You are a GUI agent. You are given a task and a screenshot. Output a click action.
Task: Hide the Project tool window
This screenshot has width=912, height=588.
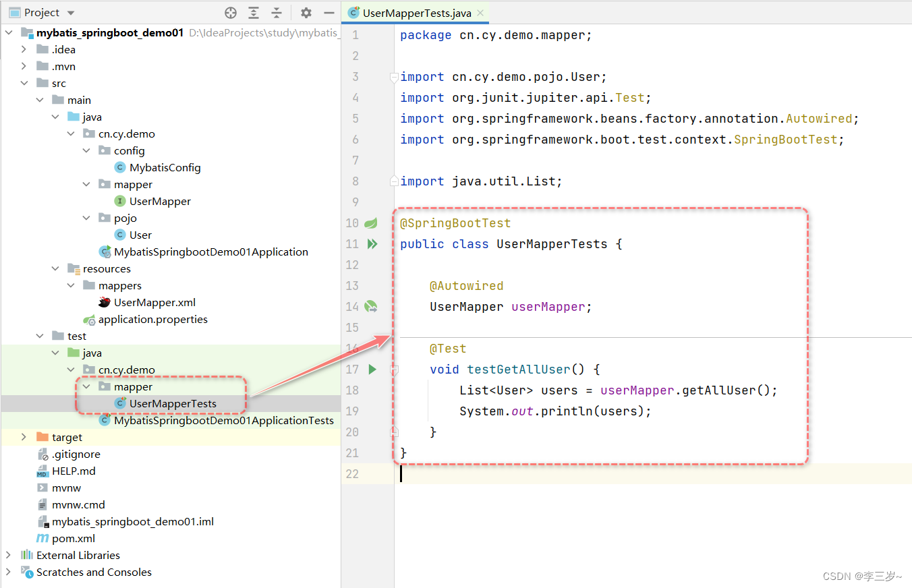[329, 13]
